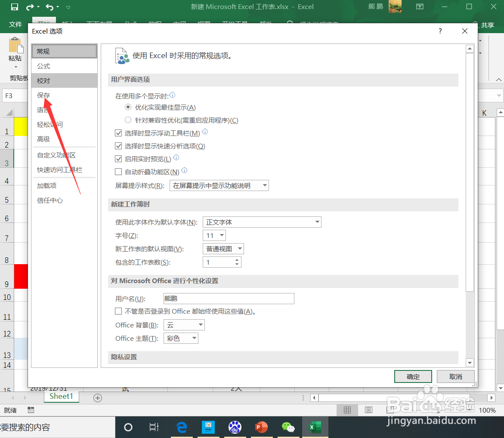
Task: Click info icon beside 在使用多个显示时
Action: click(x=172, y=95)
